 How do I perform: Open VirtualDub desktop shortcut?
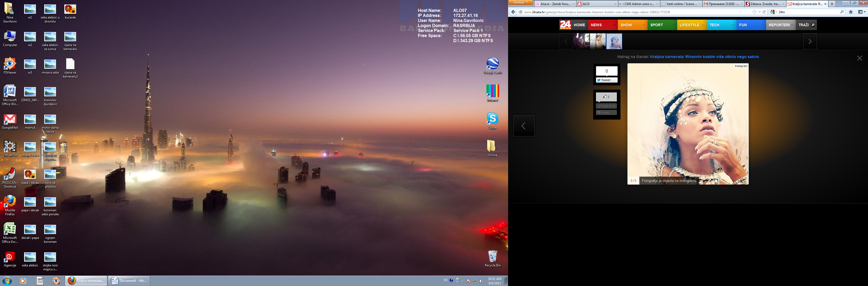[x=10, y=146]
